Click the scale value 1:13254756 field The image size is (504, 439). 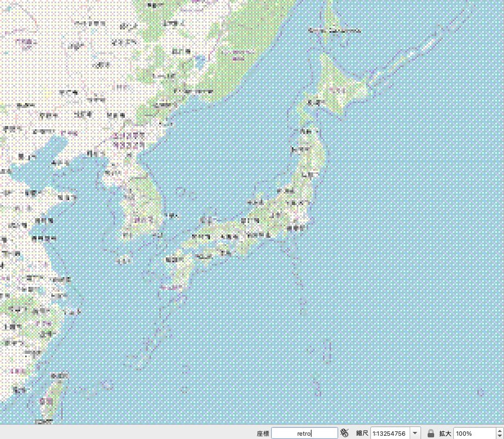point(391,433)
